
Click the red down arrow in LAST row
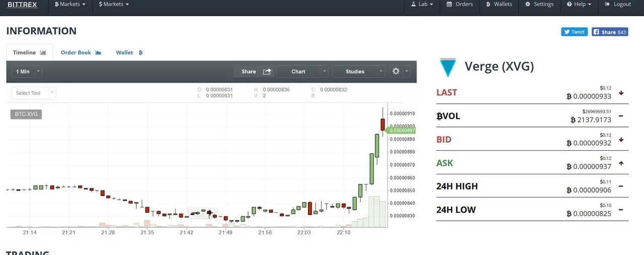point(621,93)
